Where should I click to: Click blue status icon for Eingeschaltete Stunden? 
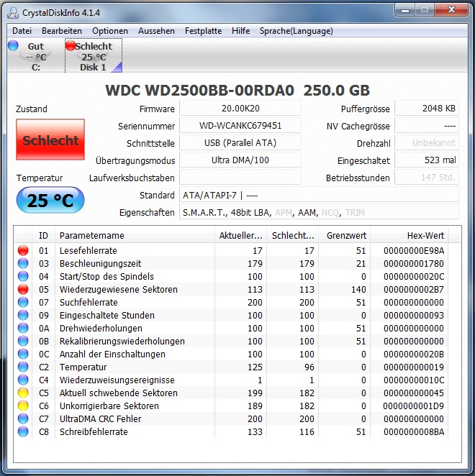(x=23, y=315)
